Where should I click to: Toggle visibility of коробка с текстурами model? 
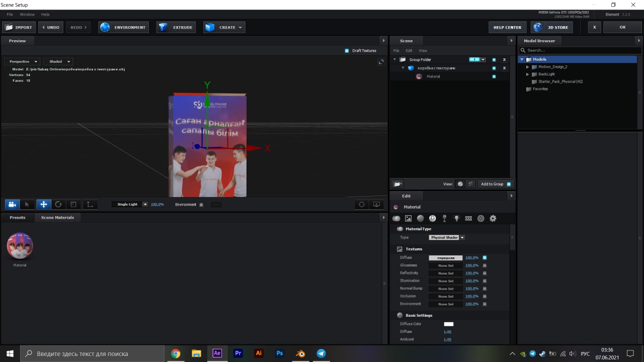(494, 68)
